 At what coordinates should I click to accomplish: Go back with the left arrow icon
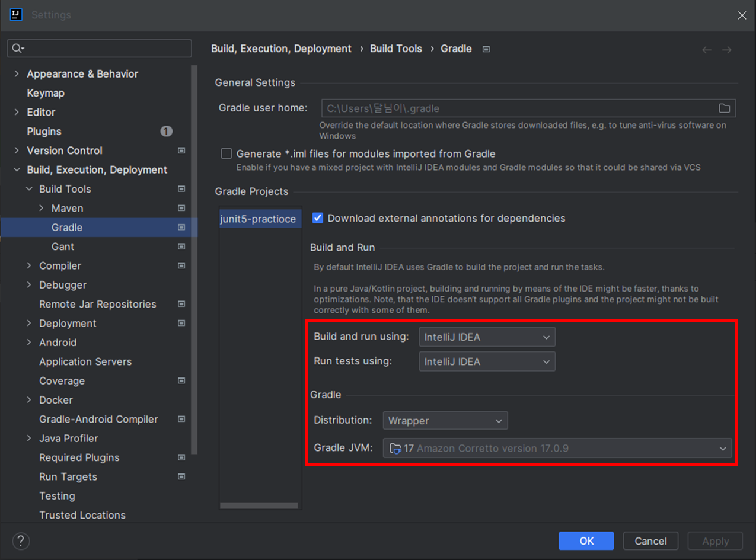pyautogui.click(x=706, y=50)
